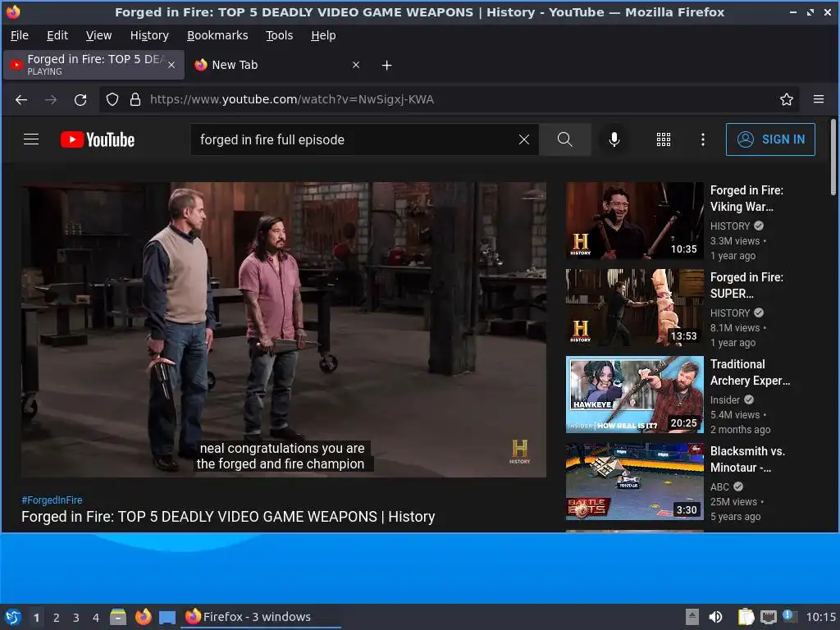
Task: Switch to workspace 2 in taskbar
Action: tap(57, 617)
